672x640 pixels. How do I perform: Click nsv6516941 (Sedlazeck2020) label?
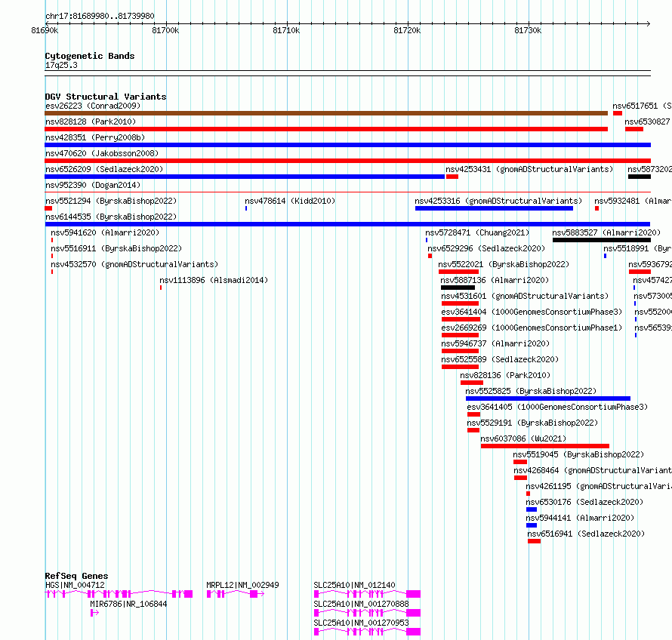click(586, 534)
